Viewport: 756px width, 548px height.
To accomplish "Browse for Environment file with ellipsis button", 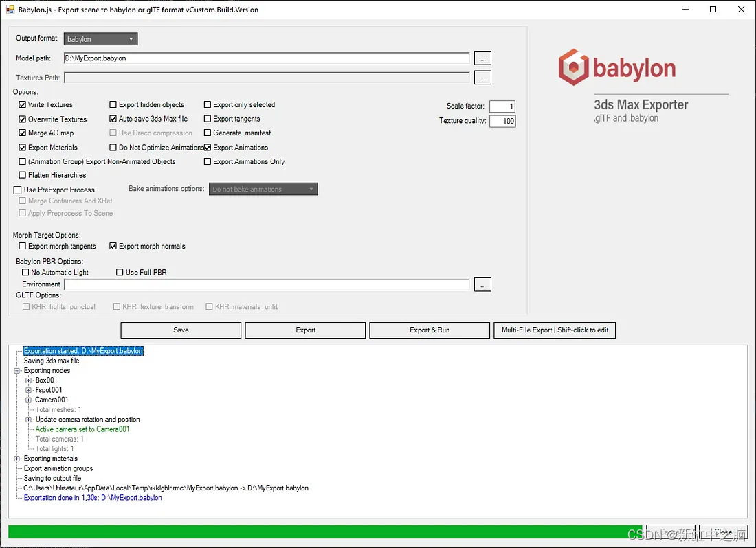I will click(482, 284).
